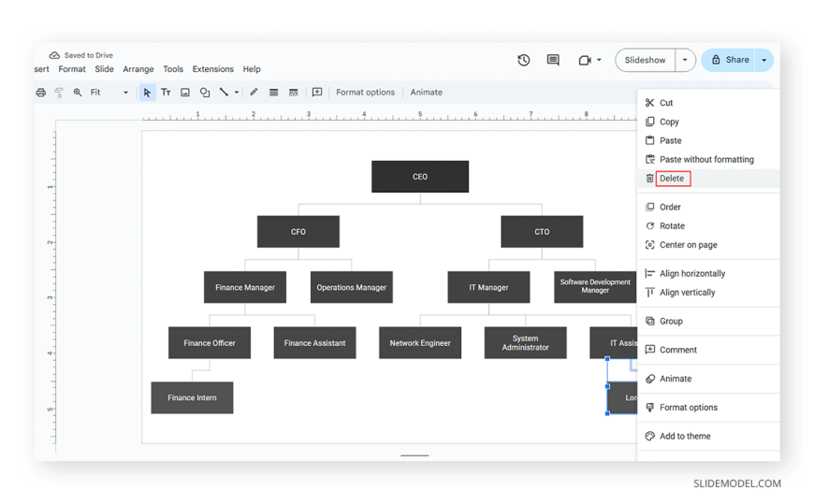Select the Software Development Manager box

coord(595,288)
